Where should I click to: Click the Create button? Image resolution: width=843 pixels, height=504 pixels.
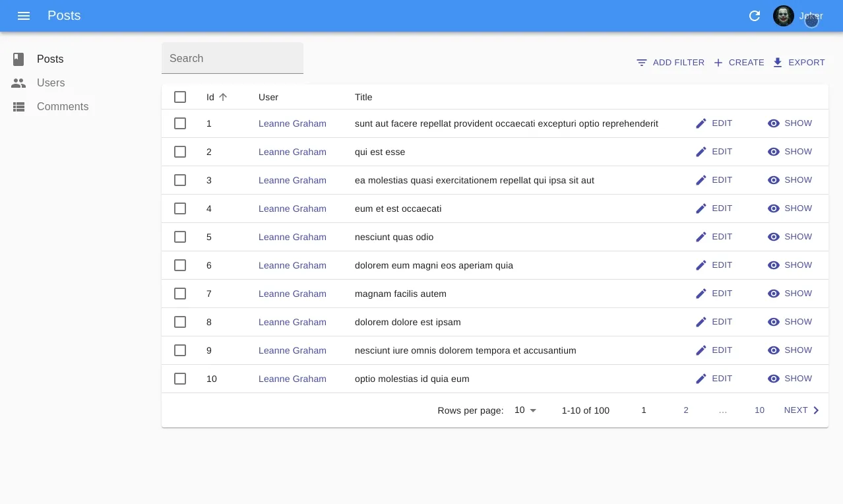tap(739, 63)
